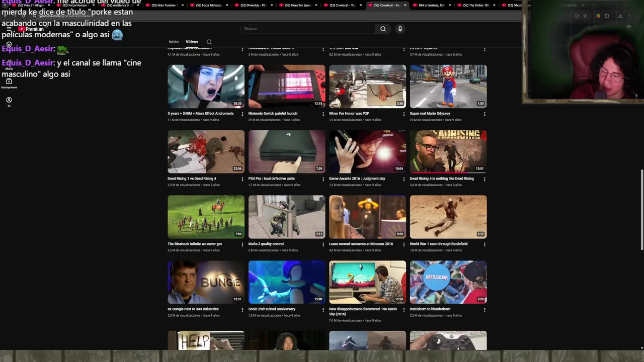Open three-dot menu for ex-Bungie next to 343
This screenshot has height=362, width=644.
point(243,310)
